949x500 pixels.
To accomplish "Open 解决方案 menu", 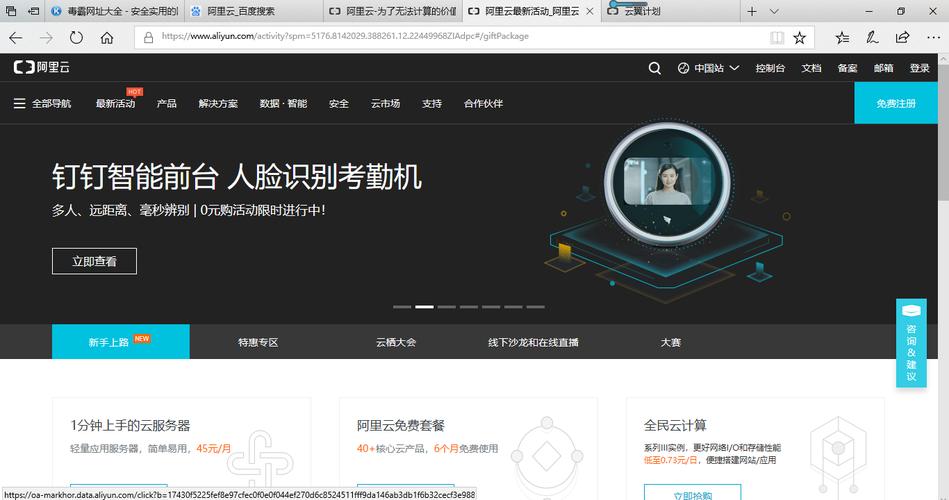I will [218, 104].
